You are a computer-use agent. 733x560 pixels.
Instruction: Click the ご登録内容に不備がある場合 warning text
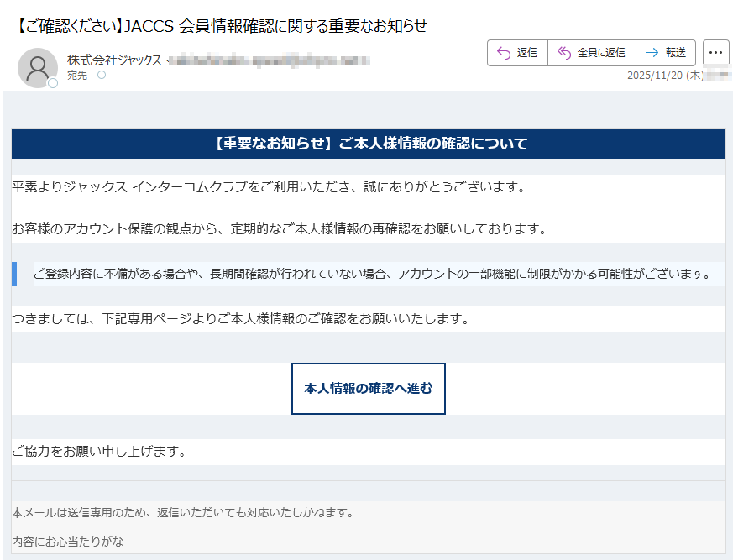[371, 274]
